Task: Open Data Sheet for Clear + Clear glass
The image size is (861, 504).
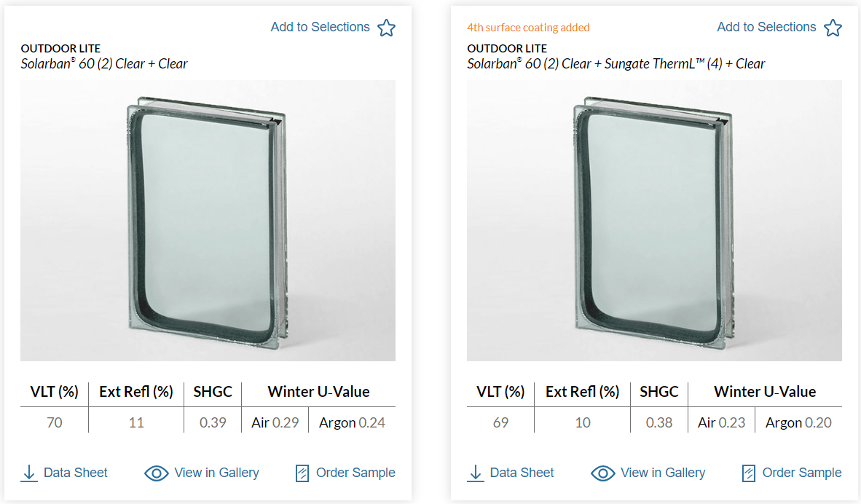Action: pos(75,473)
